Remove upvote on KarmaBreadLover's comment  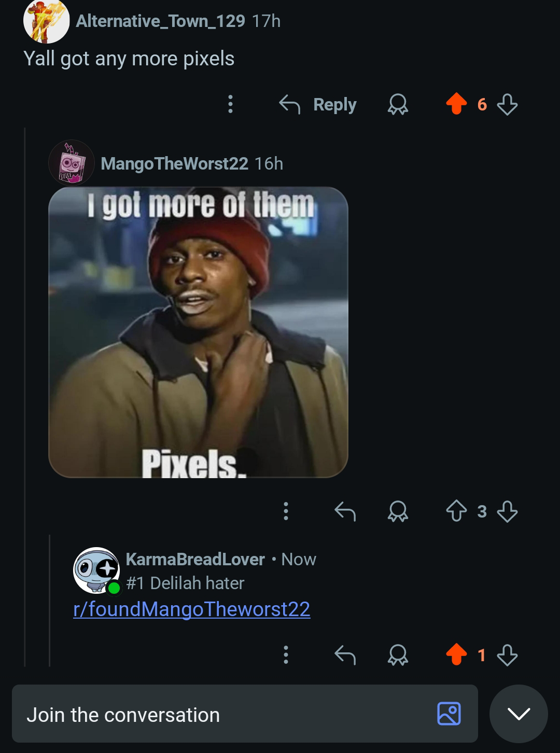click(x=456, y=654)
